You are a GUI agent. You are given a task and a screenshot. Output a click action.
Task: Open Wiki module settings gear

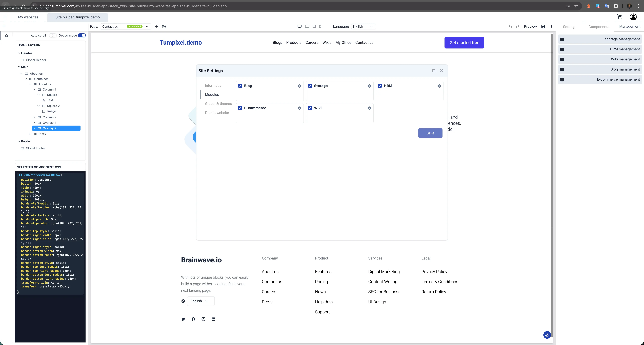(x=369, y=108)
